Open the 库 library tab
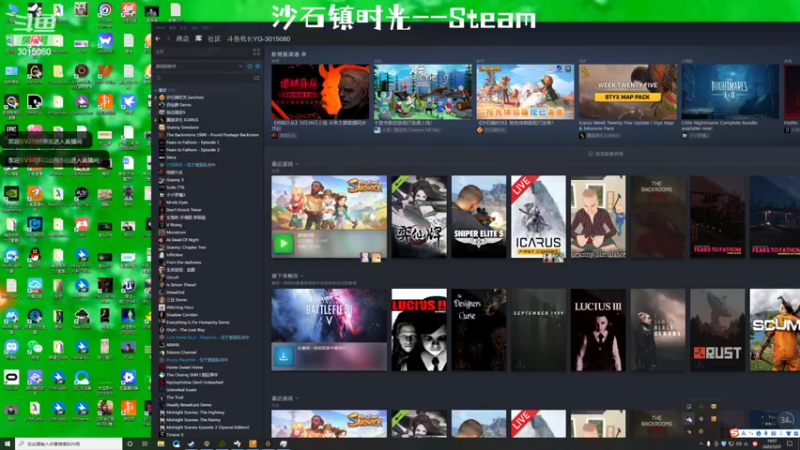This screenshot has width=800, height=450. pyautogui.click(x=198, y=39)
